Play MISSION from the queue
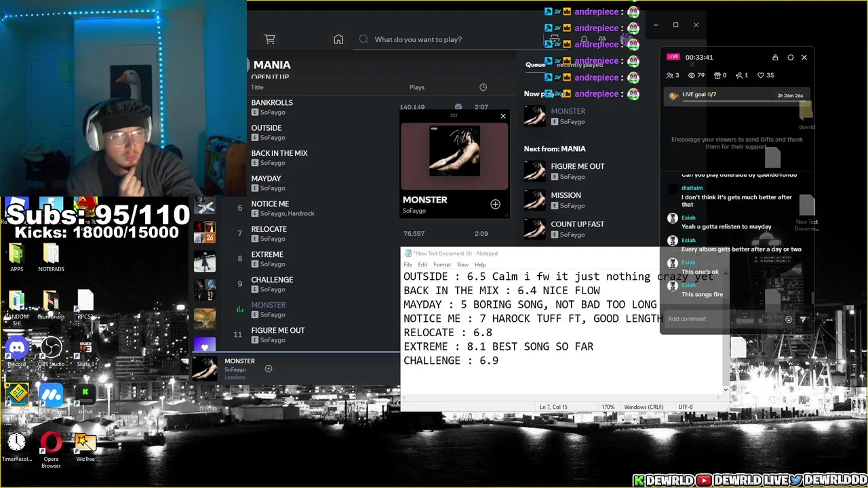The height and width of the screenshot is (488, 868). [x=566, y=195]
